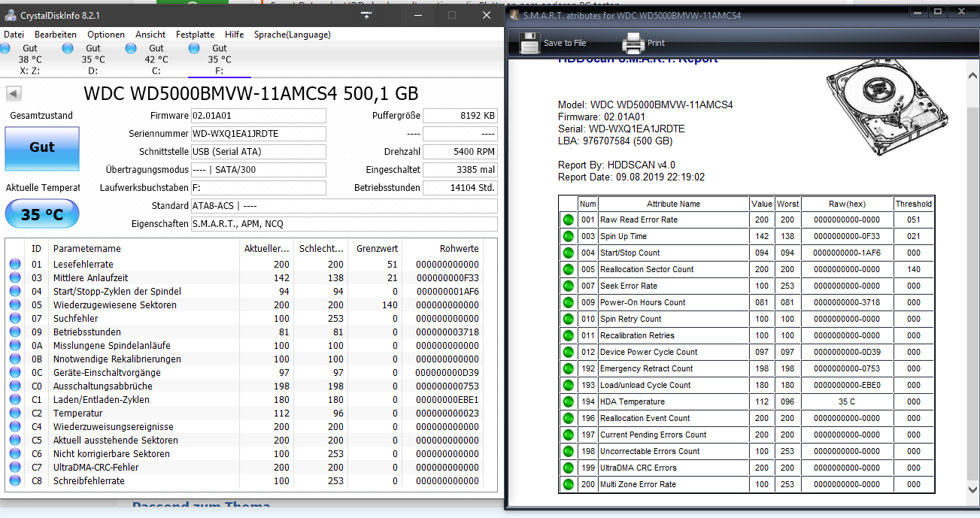Image resolution: width=980 pixels, height=518 pixels.
Task: Click the Schnittstelle USB field
Action: point(259,152)
